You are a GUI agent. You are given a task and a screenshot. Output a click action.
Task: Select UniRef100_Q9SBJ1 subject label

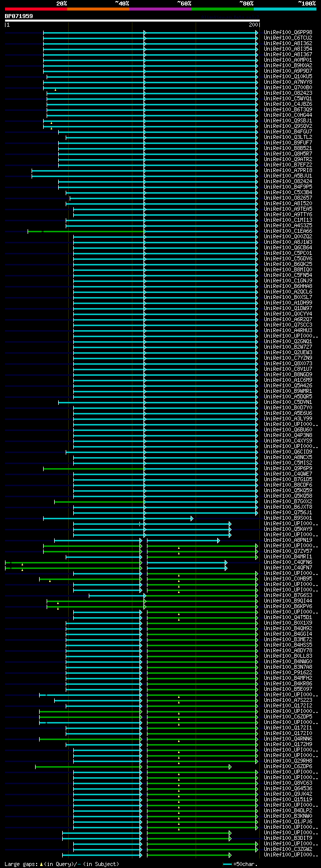(288, 120)
